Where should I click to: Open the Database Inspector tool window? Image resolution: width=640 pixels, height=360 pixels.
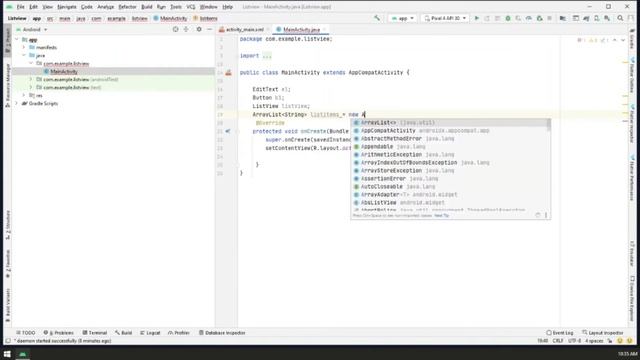point(222,333)
